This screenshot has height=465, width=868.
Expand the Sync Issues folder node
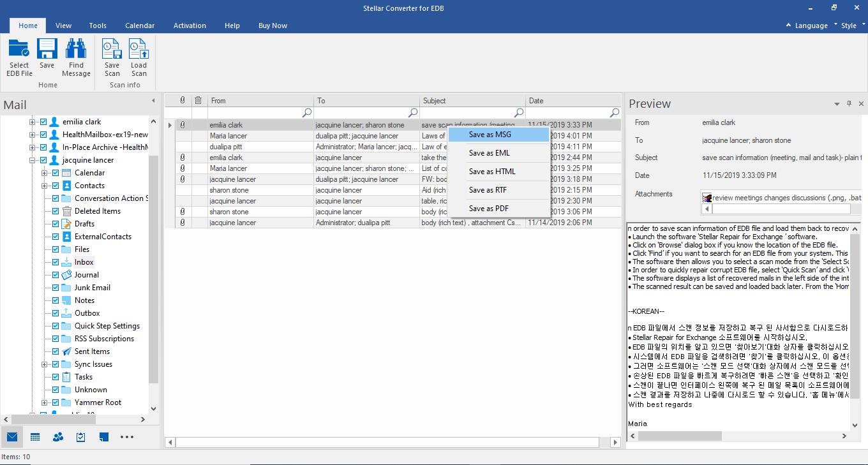click(44, 364)
